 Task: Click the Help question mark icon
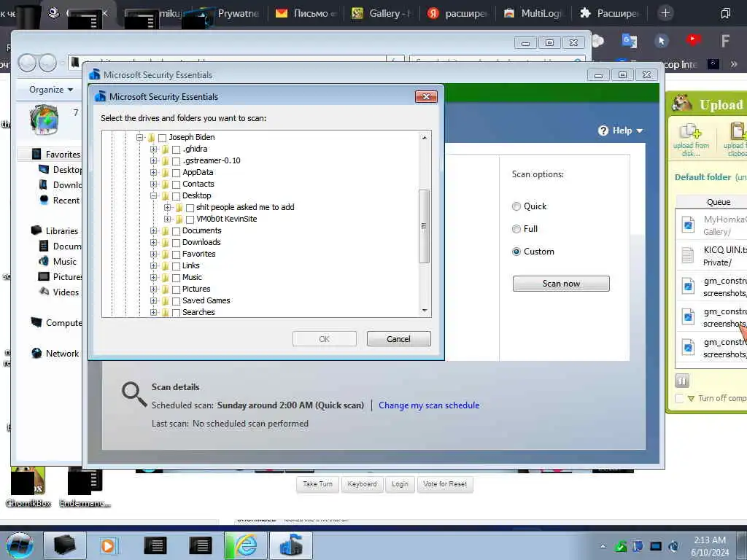coord(603,131)
